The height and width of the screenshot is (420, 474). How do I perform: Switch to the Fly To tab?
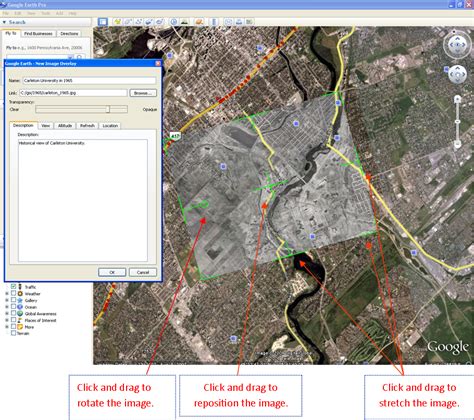click(11, 33)
